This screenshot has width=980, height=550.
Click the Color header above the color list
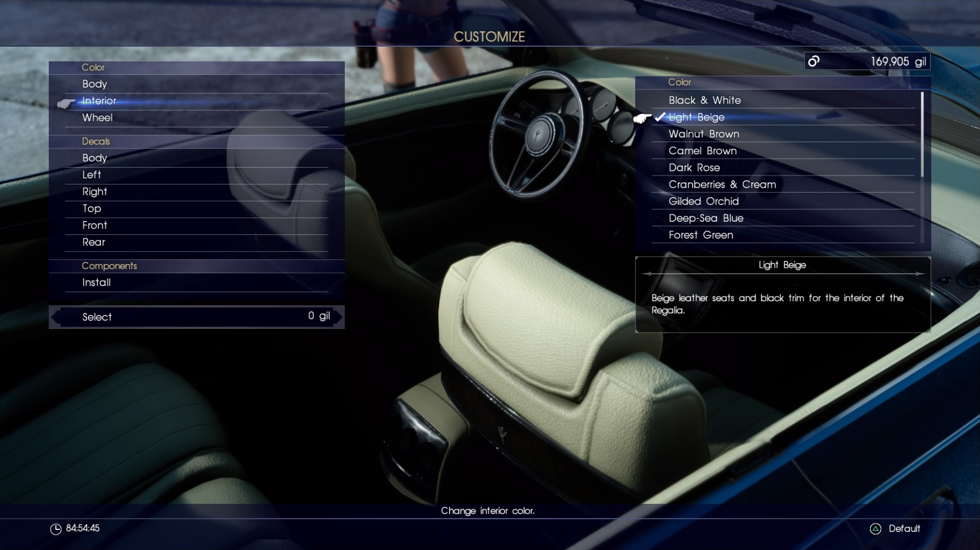click(x=679, y=82)
